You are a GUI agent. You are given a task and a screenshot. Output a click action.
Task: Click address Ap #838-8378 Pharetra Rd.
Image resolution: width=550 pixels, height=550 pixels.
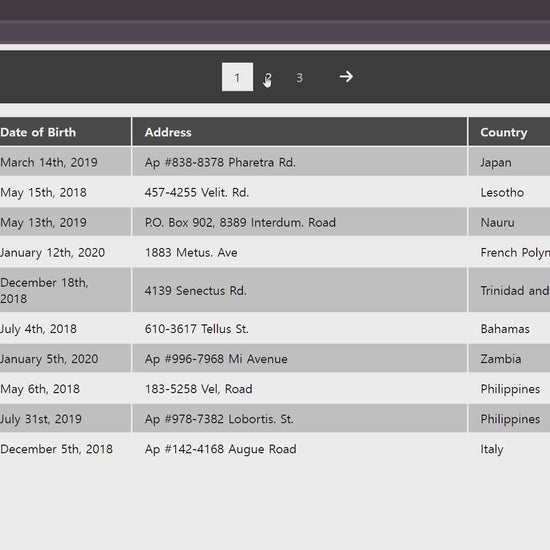click(x=220, y=162)
